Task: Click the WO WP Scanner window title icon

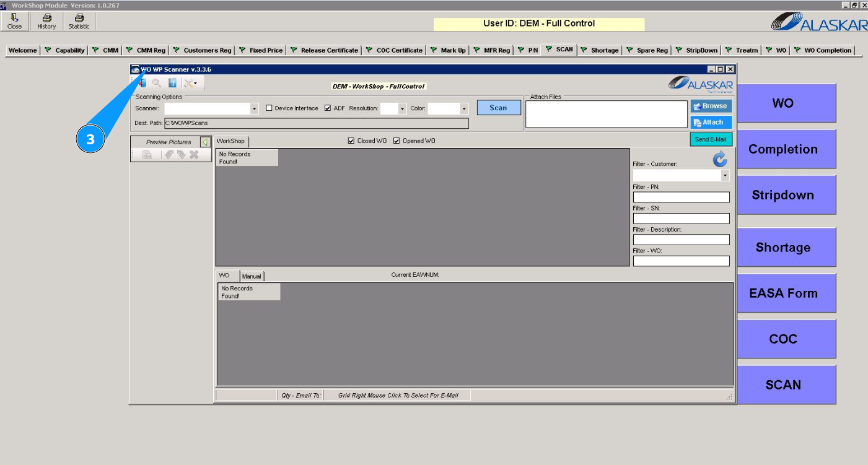Action: pos(136,69)
